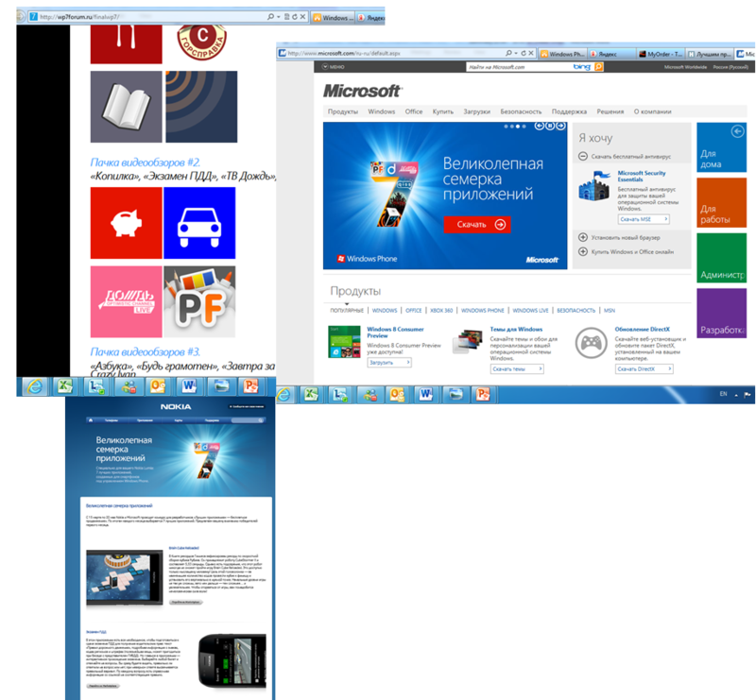Expand Купить Windows и Office онлайн section

[x=583, y=251]
